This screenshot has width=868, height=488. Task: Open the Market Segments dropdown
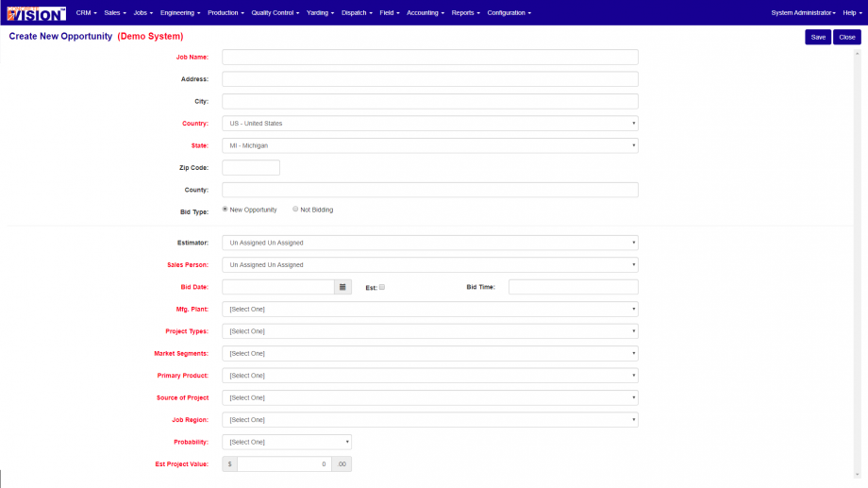[x=430, y=353]
